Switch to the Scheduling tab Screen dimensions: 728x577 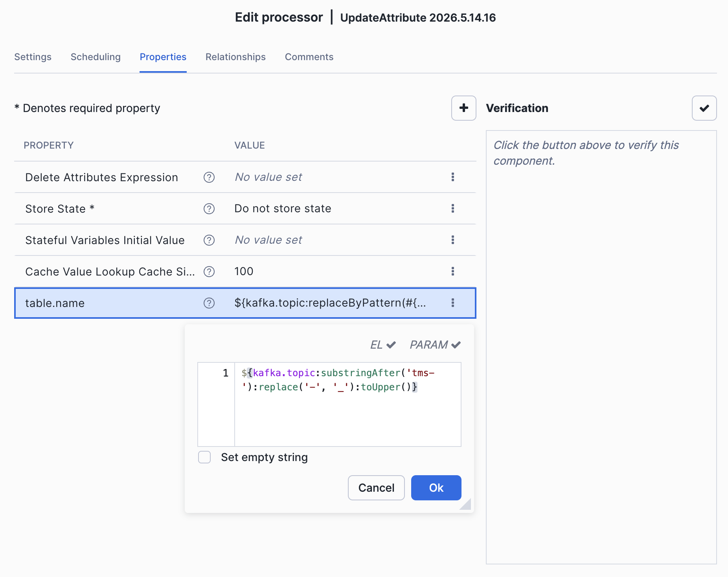click(96, 57)
